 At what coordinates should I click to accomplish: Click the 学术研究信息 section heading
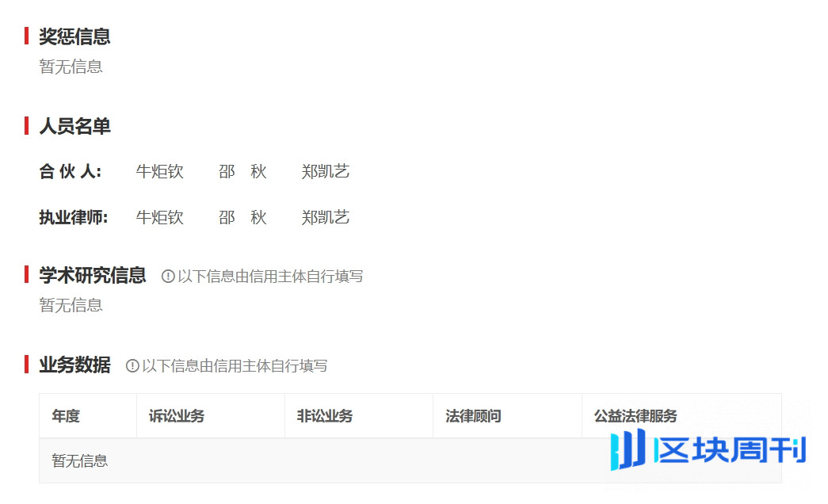pyautogui.click(x=93, y=275)
